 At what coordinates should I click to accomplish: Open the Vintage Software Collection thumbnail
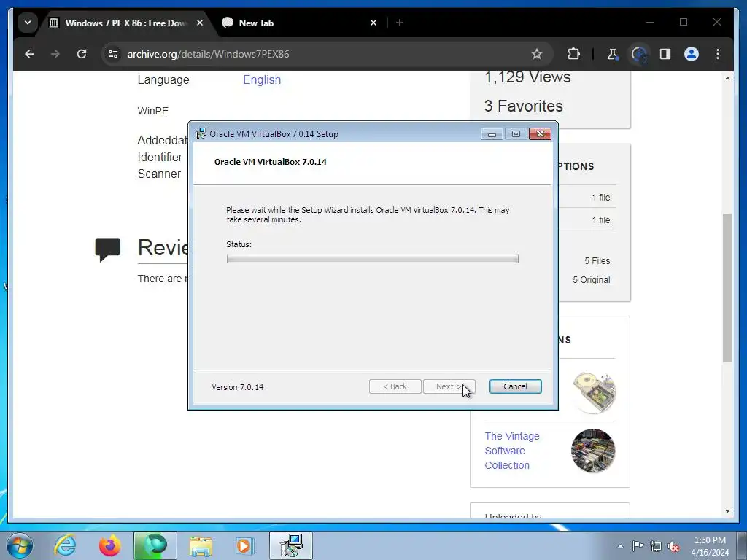pos(593,451)
